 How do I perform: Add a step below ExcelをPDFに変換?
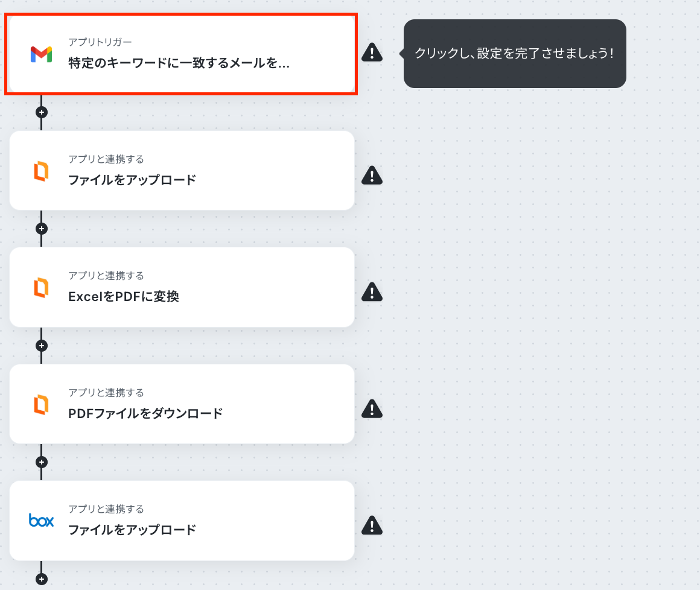[x=42, y=346]
